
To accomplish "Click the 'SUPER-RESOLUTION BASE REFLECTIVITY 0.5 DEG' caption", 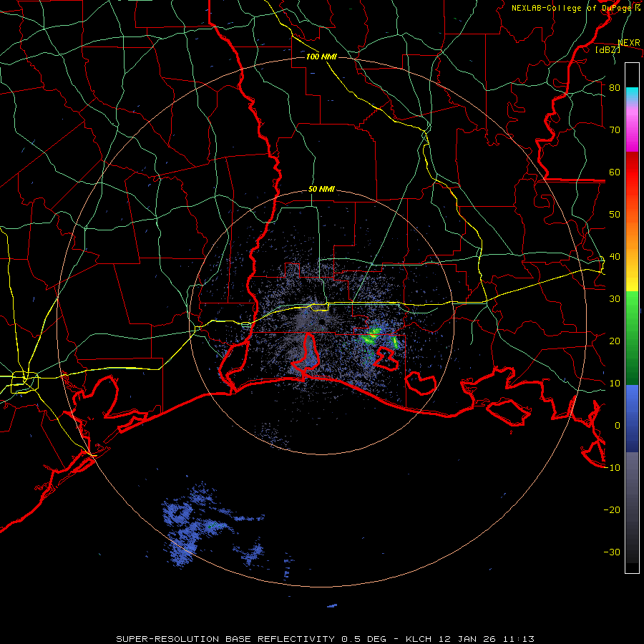I will pos(251,639).
